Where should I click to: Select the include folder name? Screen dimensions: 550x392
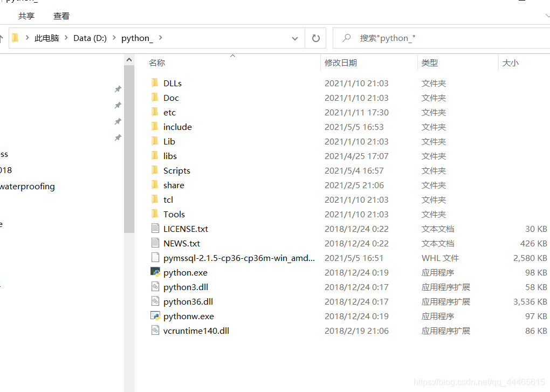pos(177,127)
